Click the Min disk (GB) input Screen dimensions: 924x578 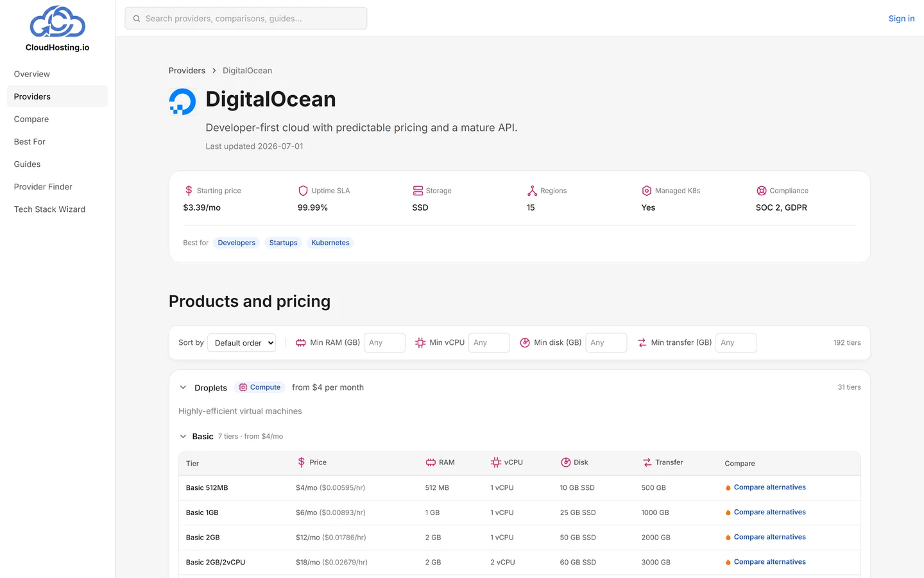[606, 343]
